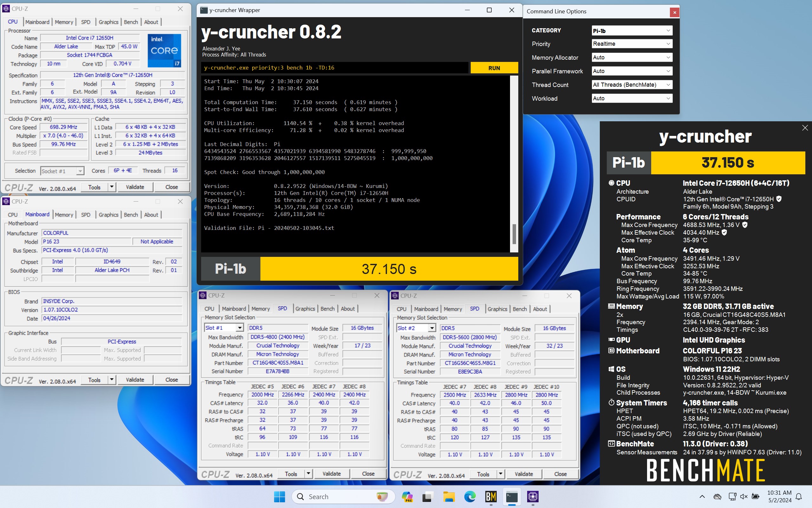Open Copilot preview icon in taskbar

407,497
